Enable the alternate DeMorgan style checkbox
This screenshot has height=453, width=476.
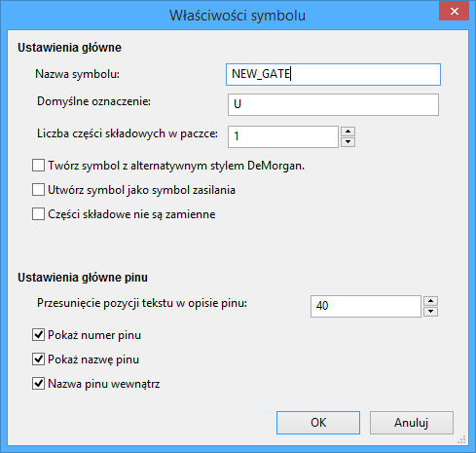[38, 166]
